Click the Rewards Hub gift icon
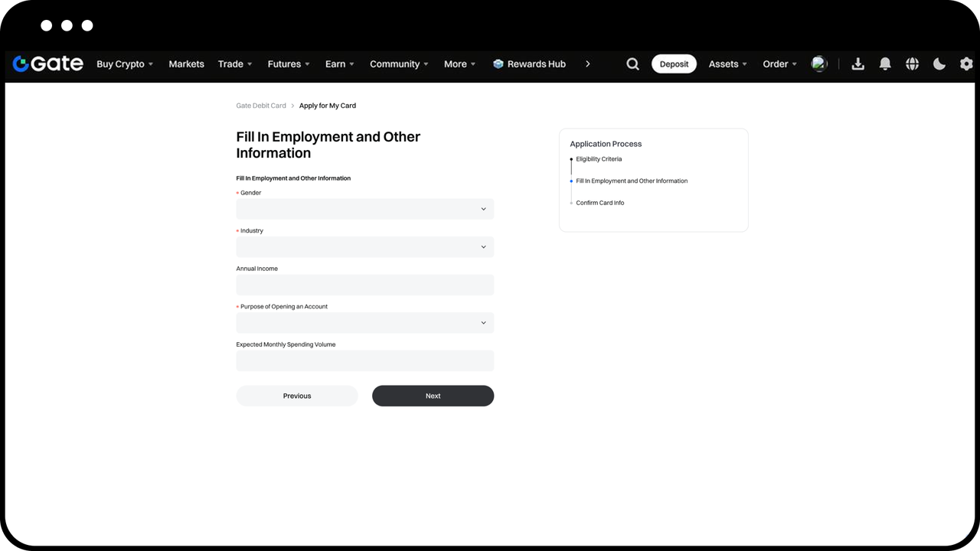Image resolution: width=980 pixels, height=551 pixels. (498, 64)
